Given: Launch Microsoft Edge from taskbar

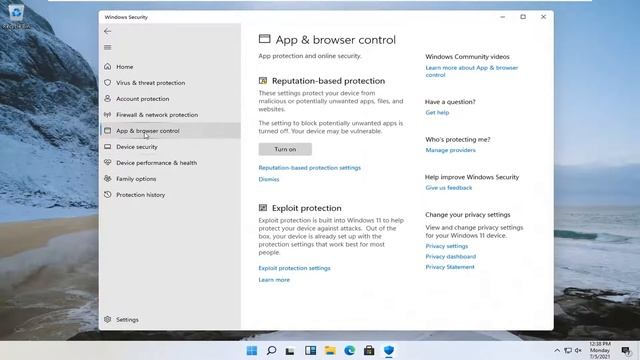Looking at the screenshot, I should tap(349, 351).
